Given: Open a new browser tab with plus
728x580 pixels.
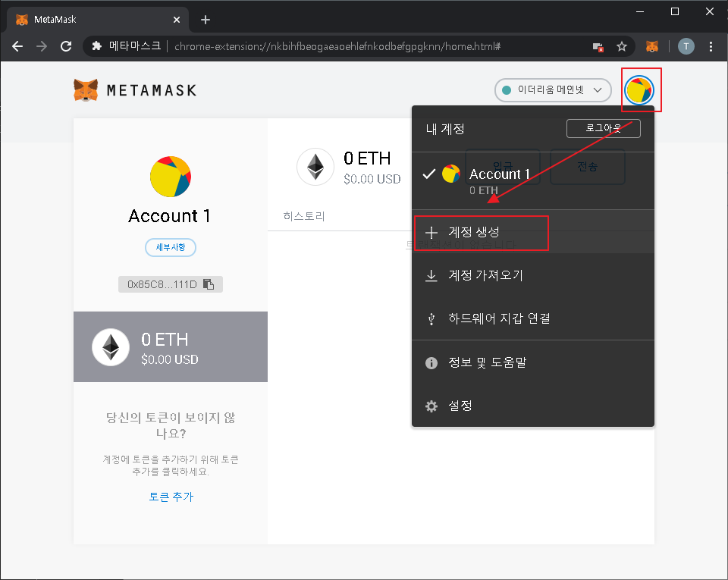Looking at the screenshot, I should [206, 20].
